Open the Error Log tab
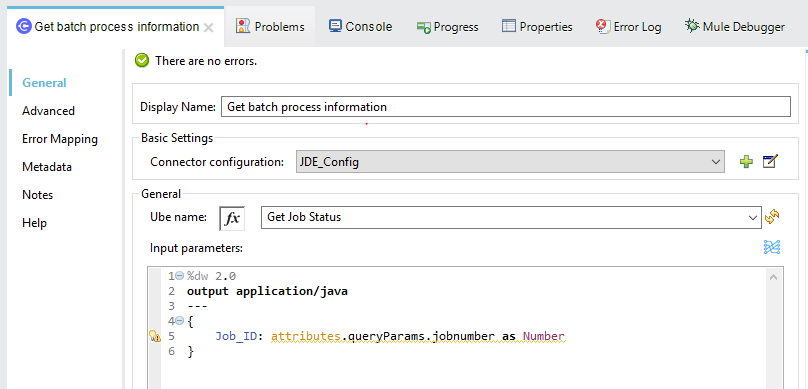 click(629, 27)
